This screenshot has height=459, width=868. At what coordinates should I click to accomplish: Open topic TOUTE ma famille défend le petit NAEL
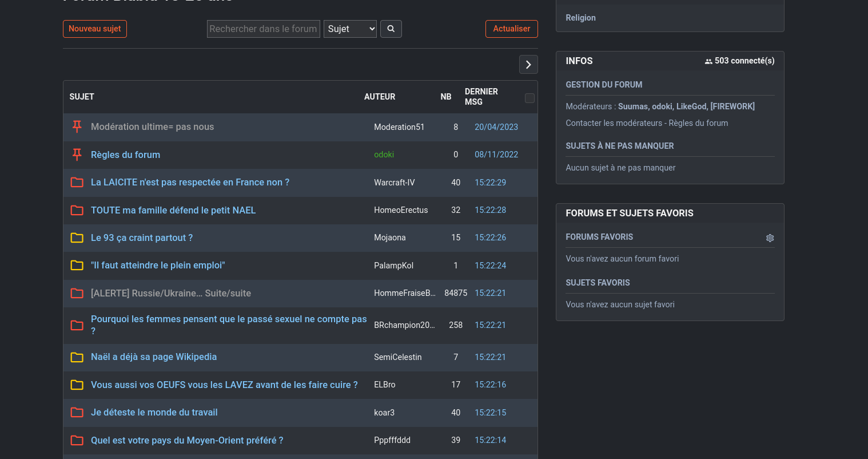click(x=173, y=210)
